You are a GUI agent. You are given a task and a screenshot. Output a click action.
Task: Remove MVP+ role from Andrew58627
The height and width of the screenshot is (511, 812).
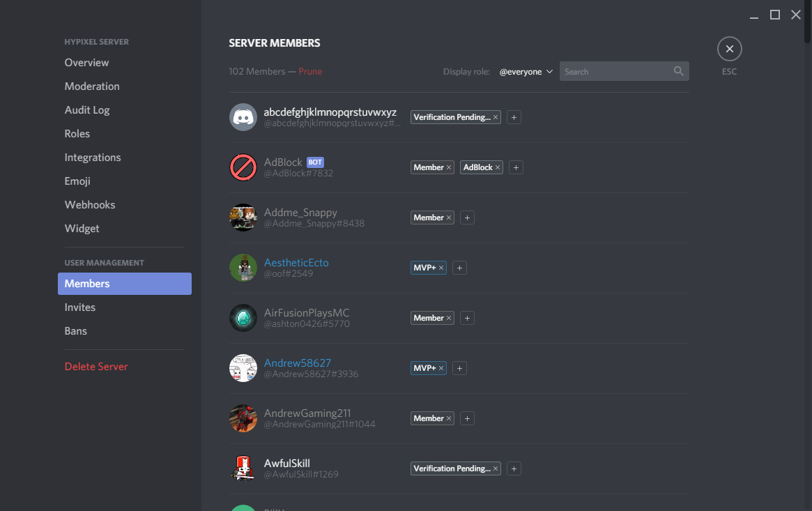coord(441,368)
